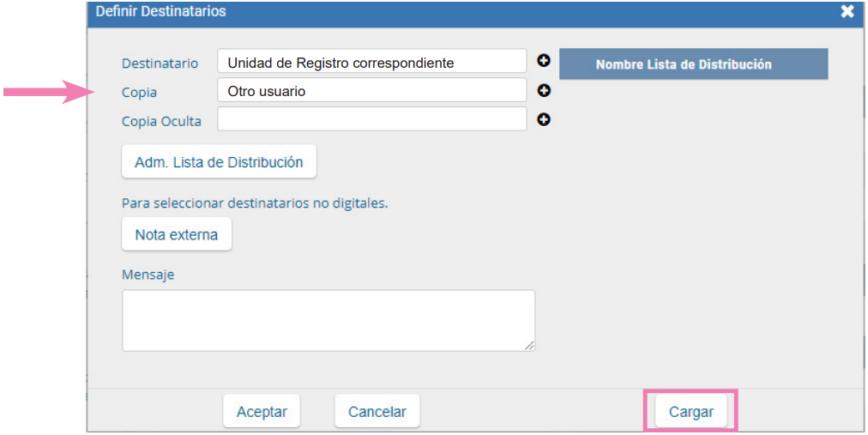Click the plus icon beside Copia field
This screenshot has width=868, height=435.
coord(543,90)
